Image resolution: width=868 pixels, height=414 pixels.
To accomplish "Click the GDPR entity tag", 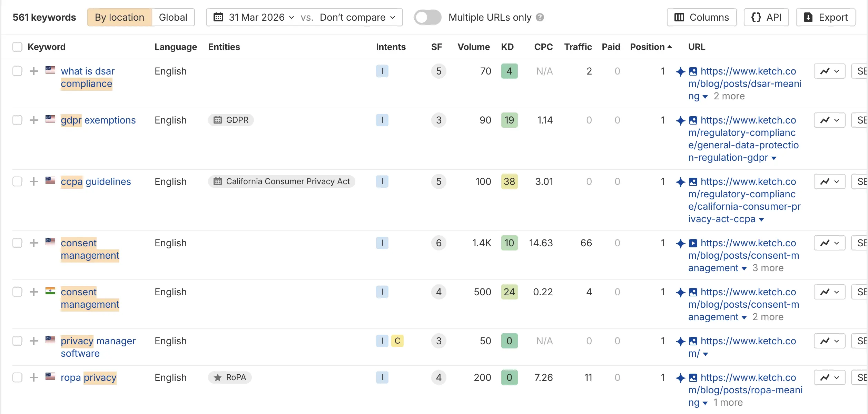I will (231, 120).
